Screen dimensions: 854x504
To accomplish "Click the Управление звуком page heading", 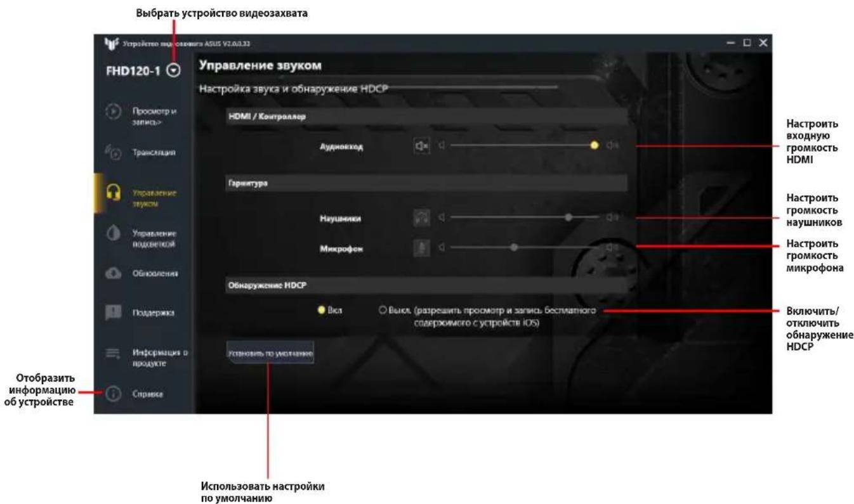I will [x=260, y=65].
